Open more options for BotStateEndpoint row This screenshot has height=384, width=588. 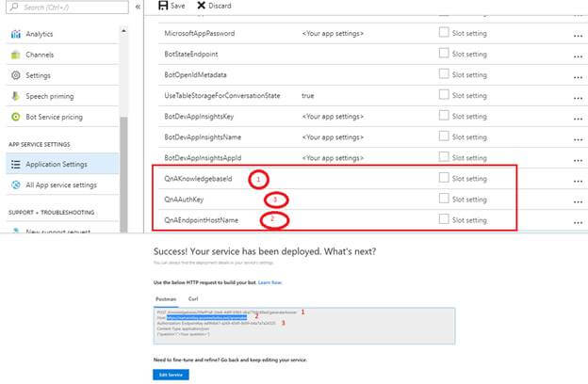(578, 56)
